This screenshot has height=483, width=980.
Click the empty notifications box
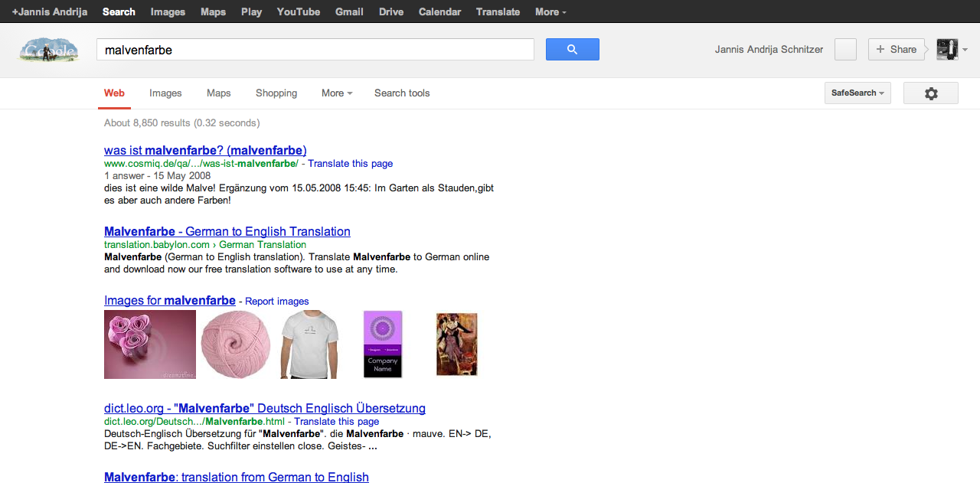pyautogui.click(x=845, y=50)
